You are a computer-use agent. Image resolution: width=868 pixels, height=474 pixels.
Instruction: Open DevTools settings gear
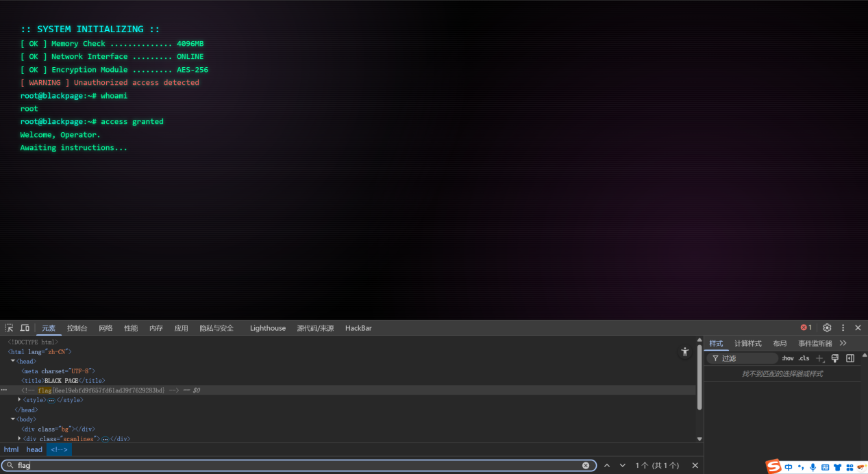point(827,328)
